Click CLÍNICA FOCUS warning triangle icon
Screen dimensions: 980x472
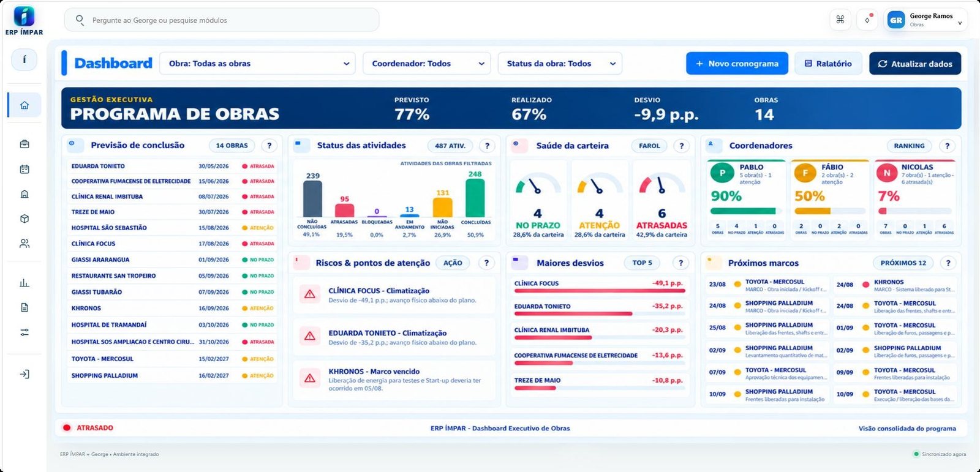310,294
